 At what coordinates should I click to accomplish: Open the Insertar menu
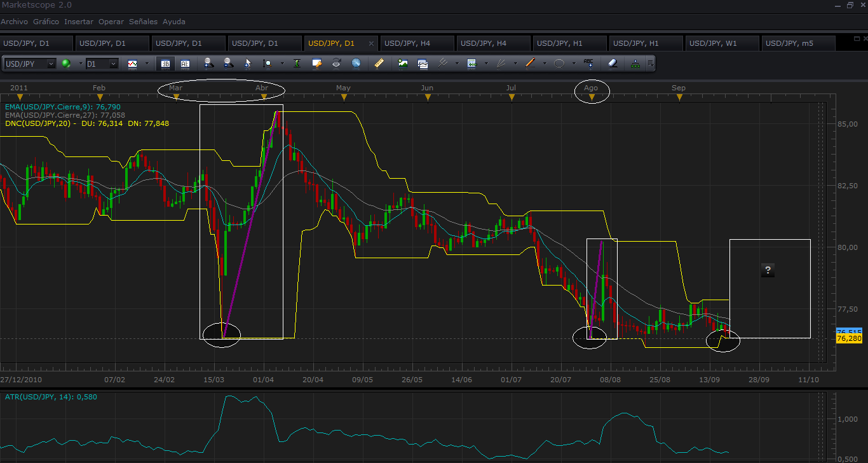tap(79, 22)
